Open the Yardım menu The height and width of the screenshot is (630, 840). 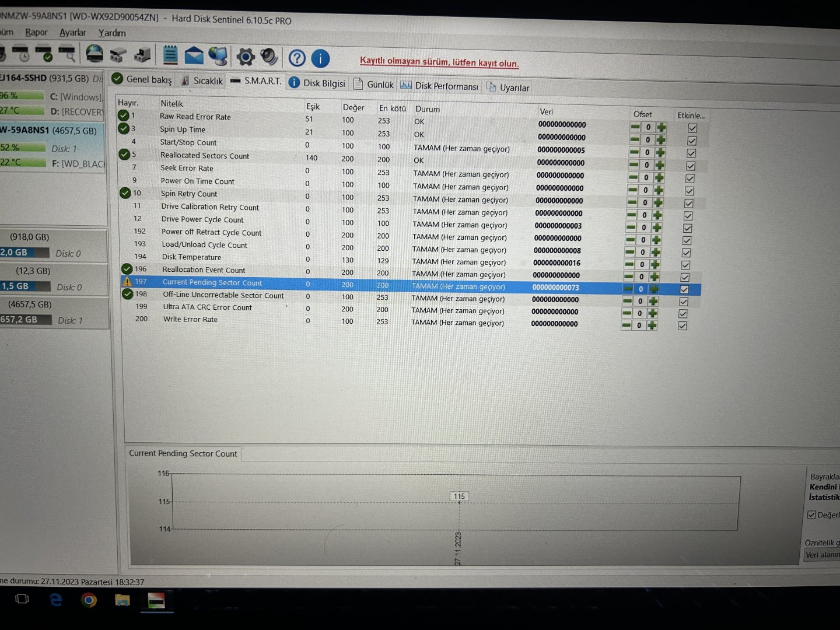pos(112,33)
